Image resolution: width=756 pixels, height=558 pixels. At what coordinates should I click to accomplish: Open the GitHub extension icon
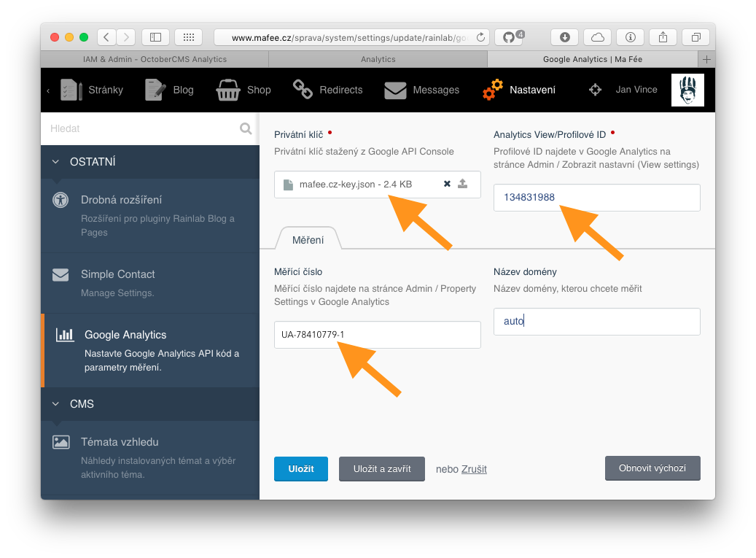[x=509, y=37]
